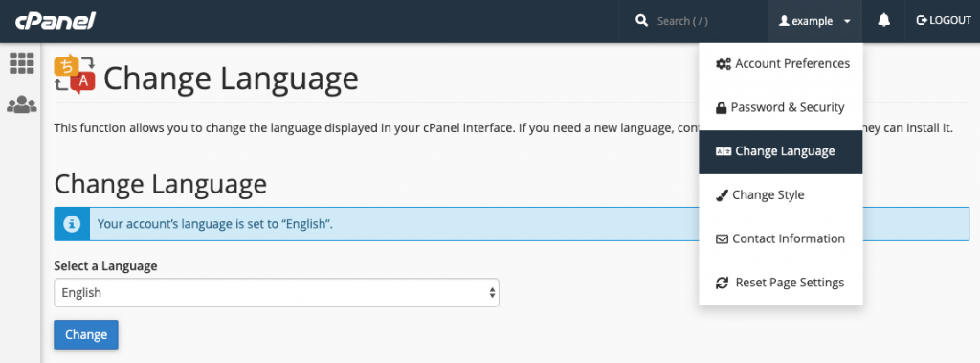
Task: Click the cPanel logo
Action: (x=56, y=21)
